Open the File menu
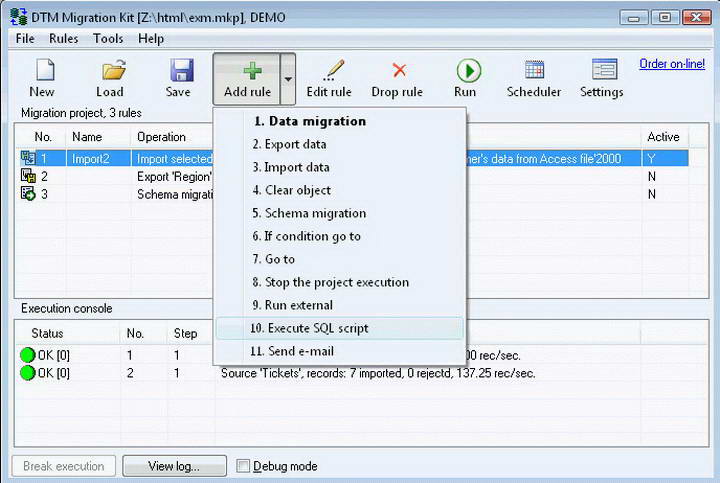The image size is (720, 483). (x=25, y=39)
